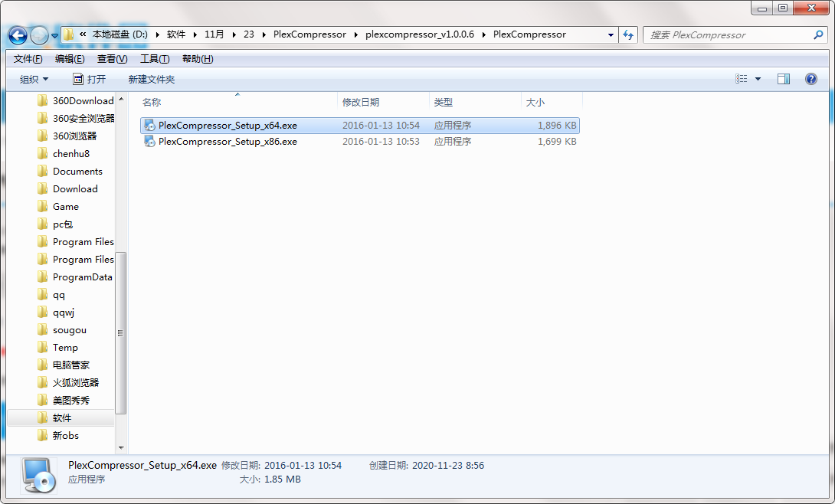The image size is (835, 504).
Task: Click the Temp folder icon
Action: [43, 347]
